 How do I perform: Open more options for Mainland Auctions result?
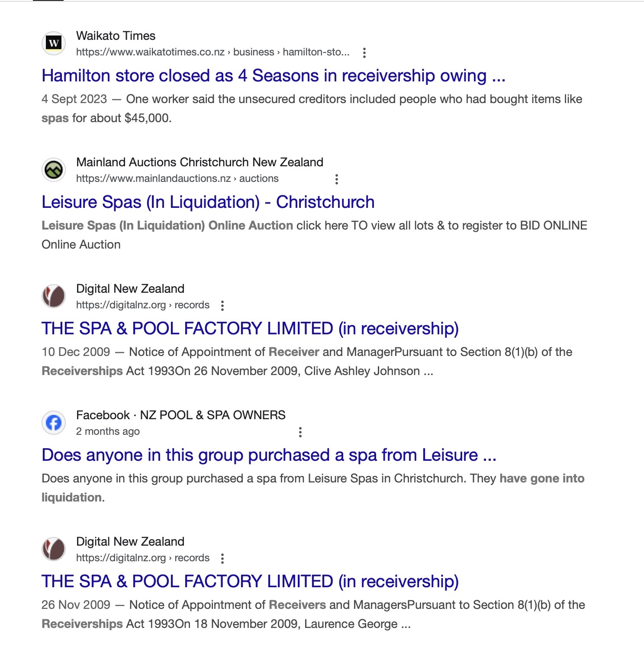[x=337, y=179]
